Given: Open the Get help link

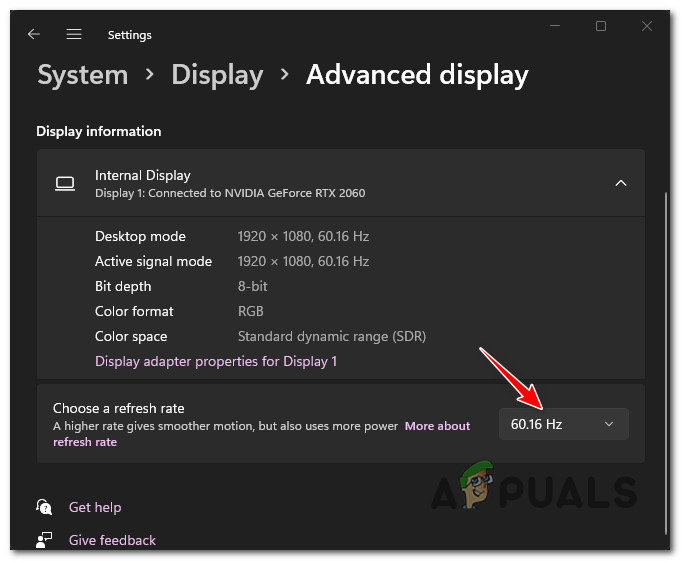Looking at the screenshot, I should click(x=93, y=507).
